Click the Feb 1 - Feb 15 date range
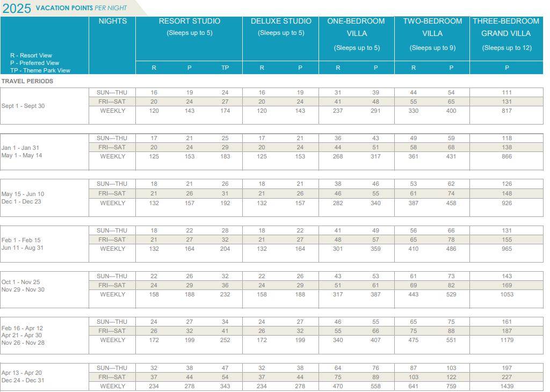Image resolution: width=550 pixels, height=392 pixels. pyautogui.click(x=21, y=241)
